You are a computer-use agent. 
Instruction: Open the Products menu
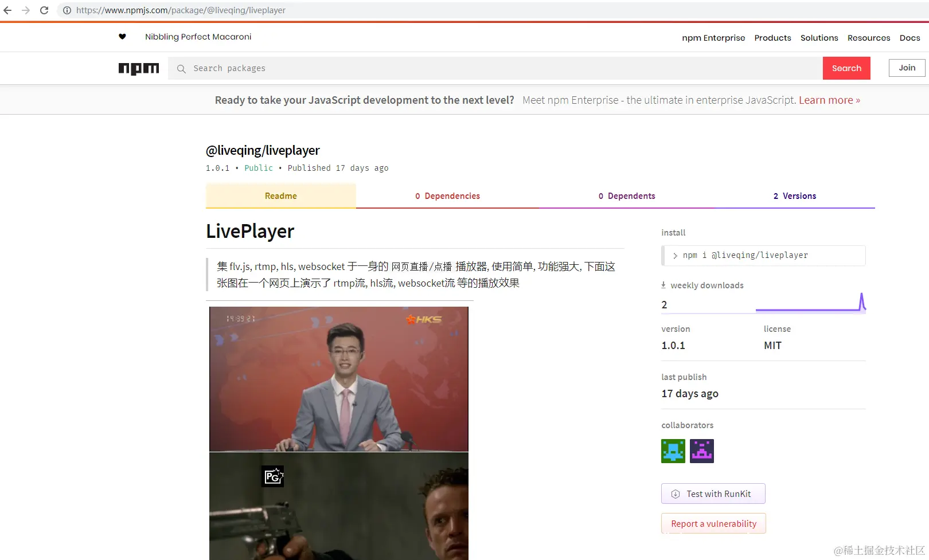772,38
